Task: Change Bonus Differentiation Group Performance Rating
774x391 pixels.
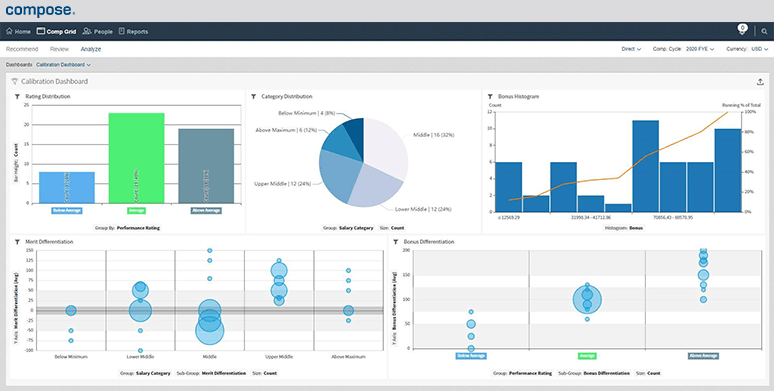Action: coord(523,373)
